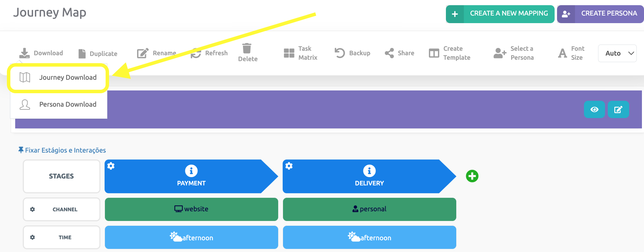Click the Backup restore icon

point(340,53)
